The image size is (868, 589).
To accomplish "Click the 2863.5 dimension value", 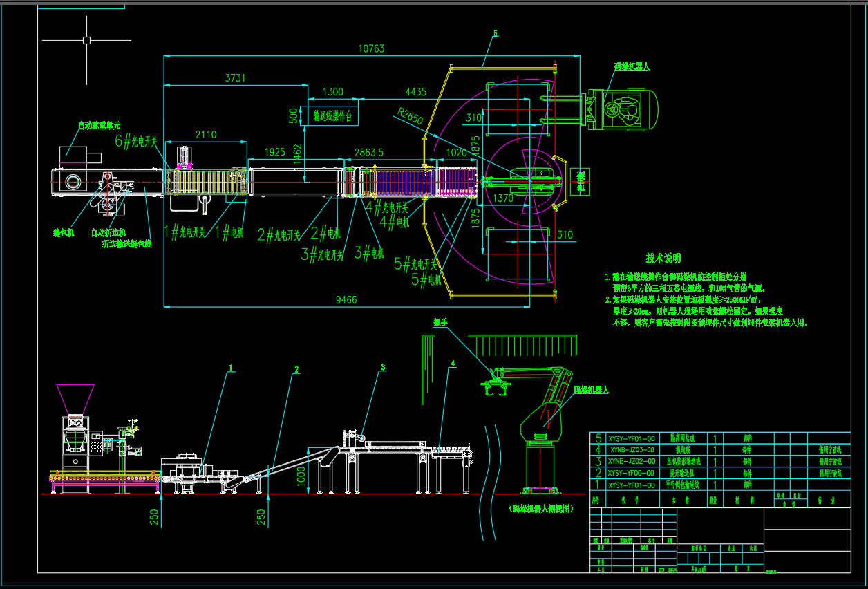I will 369,151.
